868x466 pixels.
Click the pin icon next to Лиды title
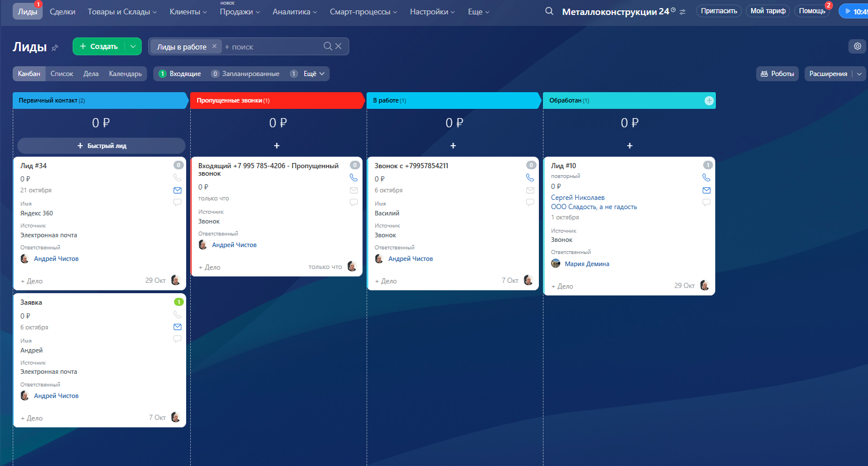pos(55,48)
